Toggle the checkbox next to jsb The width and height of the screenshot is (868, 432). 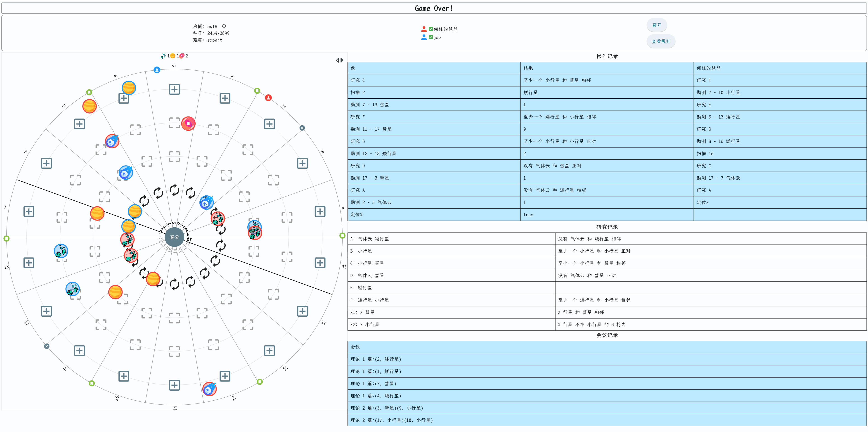[431, 37]
